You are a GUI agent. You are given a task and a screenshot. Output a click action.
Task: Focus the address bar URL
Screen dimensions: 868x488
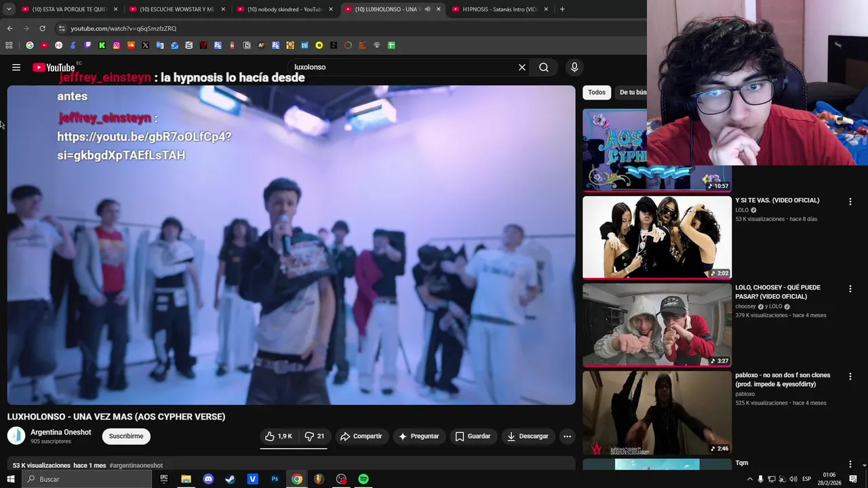pyautogui.click(x=123, y=28)
